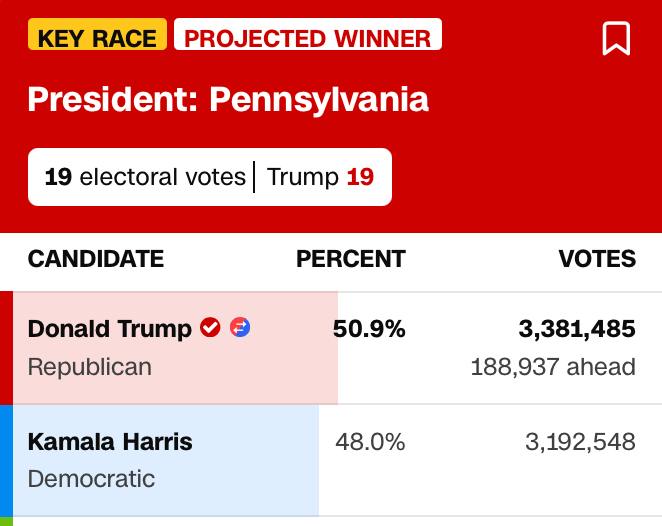
Task: Click the 19 electoral votes label
Action: pyautogui.click(x=145, y=177)
